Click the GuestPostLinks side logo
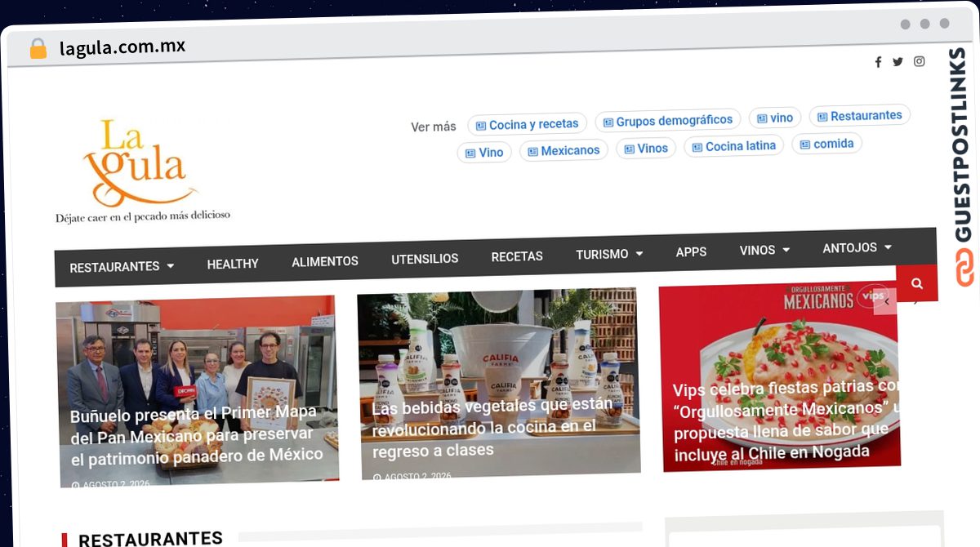 (963, 167)
